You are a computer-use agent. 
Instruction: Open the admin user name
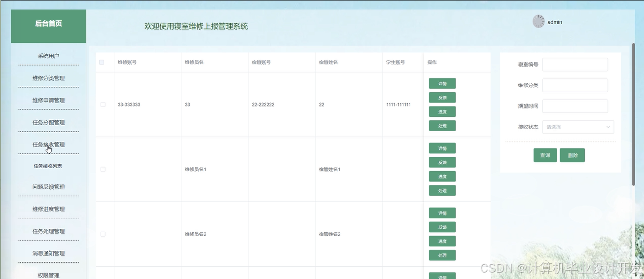[555, 22]
